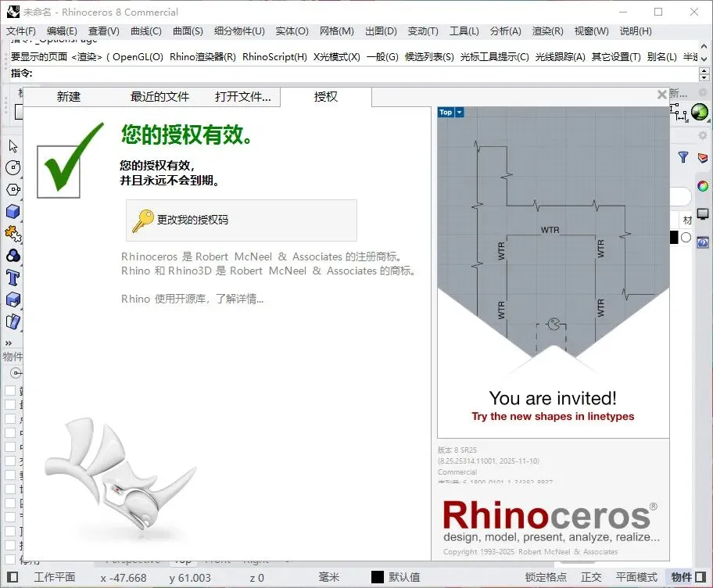Open 默认值 layer selector in status bar
Viewport: 713px width, 588px height.
404,577
